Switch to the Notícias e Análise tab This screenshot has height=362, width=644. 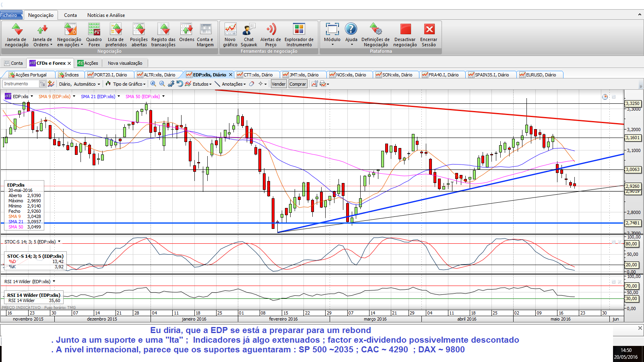(106, 15)
